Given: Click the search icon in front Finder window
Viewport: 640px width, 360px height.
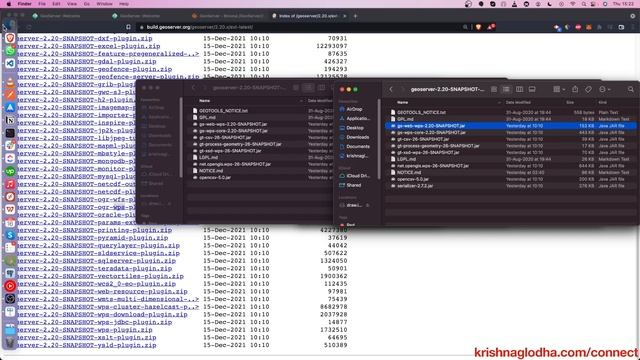Looking at the screenshot, I should (x=631, y=89).
